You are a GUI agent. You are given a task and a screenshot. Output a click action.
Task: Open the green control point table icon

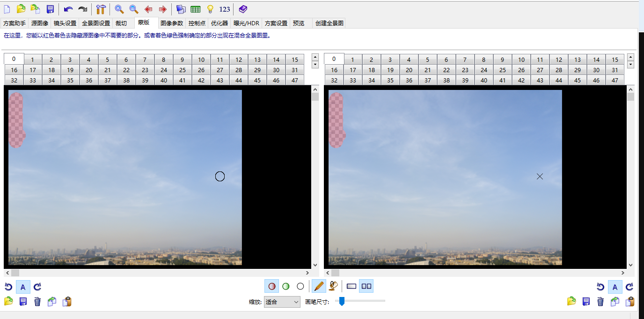tap(195, 9)
